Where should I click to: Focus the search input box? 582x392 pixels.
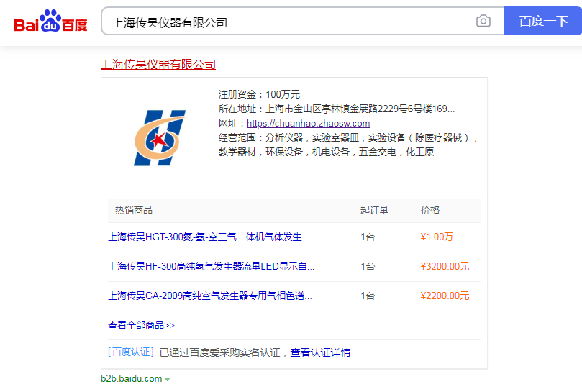tap(288, 22)
